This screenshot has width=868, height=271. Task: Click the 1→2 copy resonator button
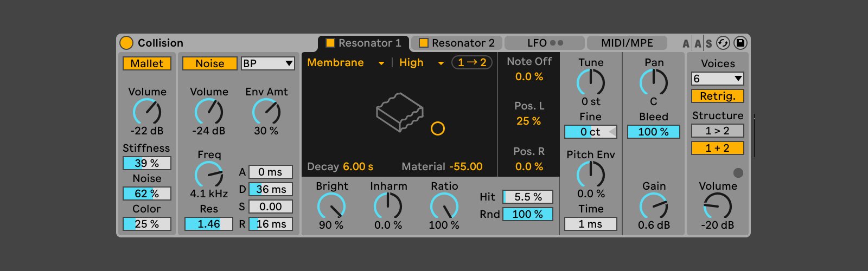click(x=472, y=62)
